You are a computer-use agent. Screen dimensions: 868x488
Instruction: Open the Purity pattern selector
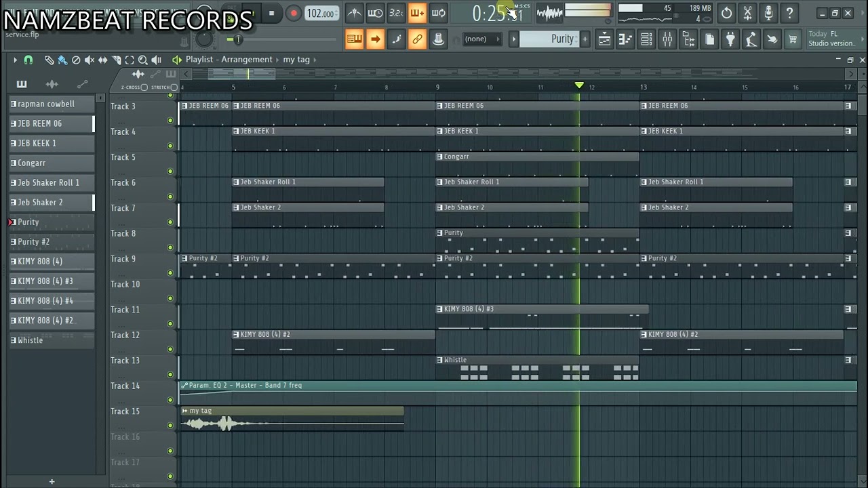[x=549, y=39]
